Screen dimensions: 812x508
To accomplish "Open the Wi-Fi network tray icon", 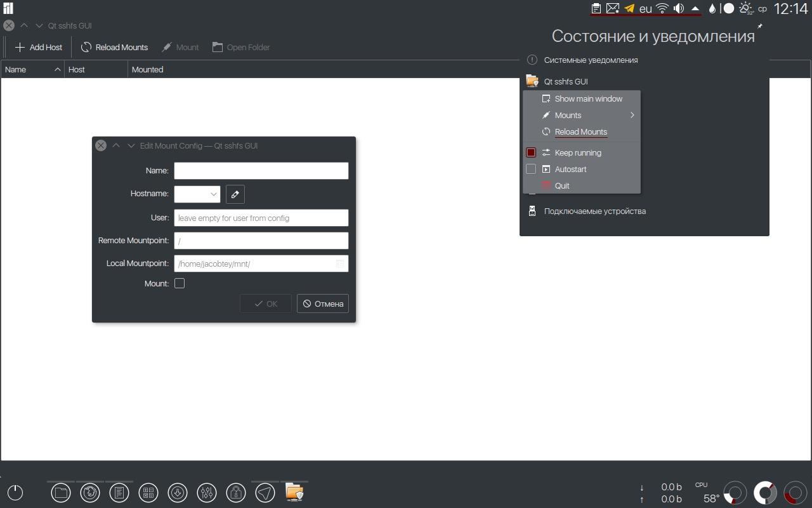I will click(x=662, y=8).
